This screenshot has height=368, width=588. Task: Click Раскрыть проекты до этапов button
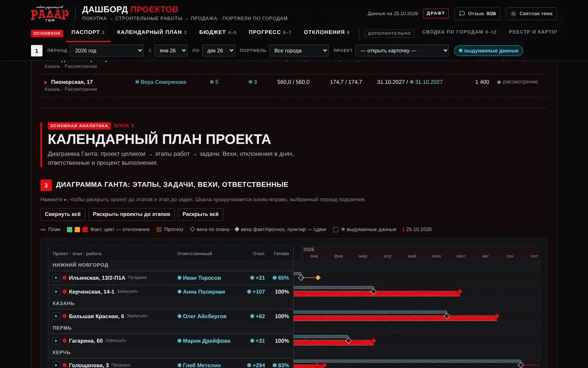click(x=131, y=214)
